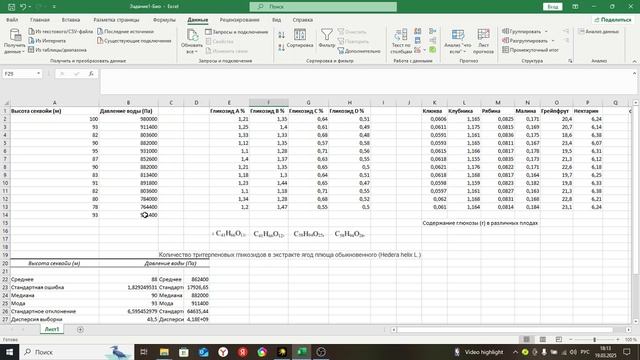This screenshot has height=360, width=640.
Task: Choose Из таблицы/диапазона import
Action: coord(57,50)
